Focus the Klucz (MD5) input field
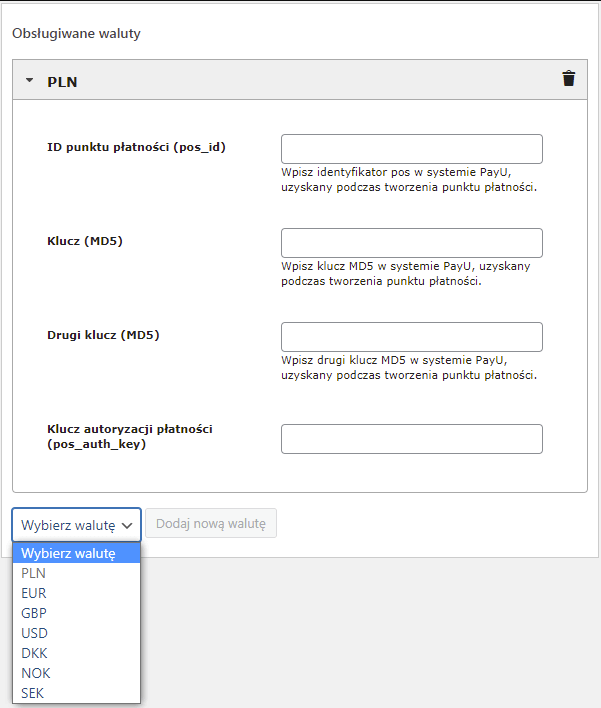Screen dimensions: 601x708 click(412, 243)
